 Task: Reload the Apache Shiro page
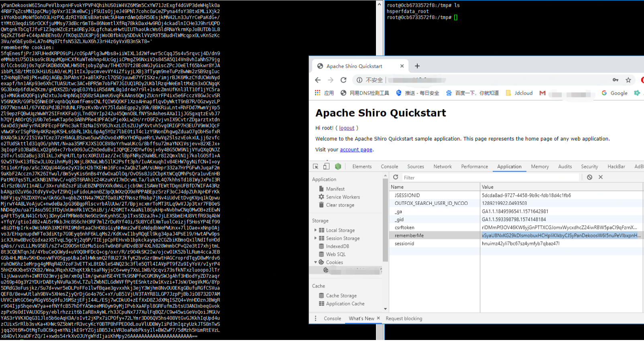coord(343,80)
